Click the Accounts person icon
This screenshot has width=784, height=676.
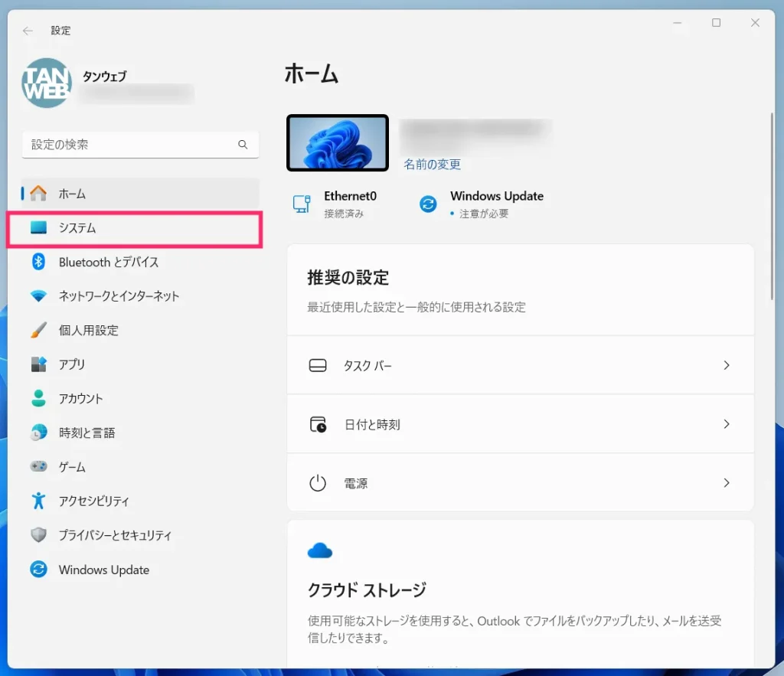point(38,398)
